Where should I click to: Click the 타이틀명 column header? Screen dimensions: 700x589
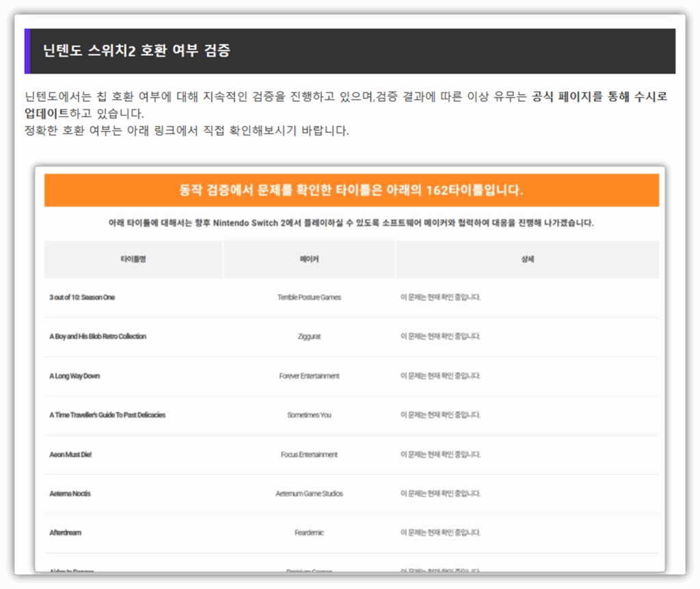pos(133,259)
